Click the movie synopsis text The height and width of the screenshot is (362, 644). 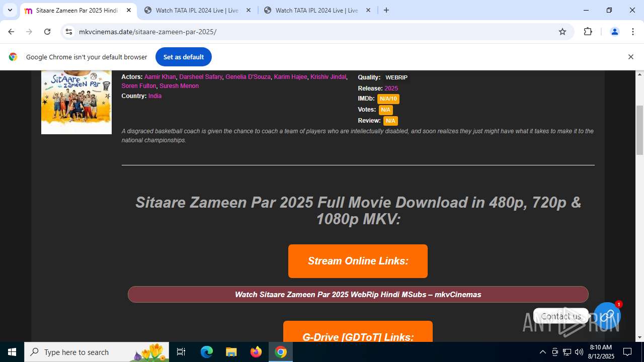pos(358,136)
